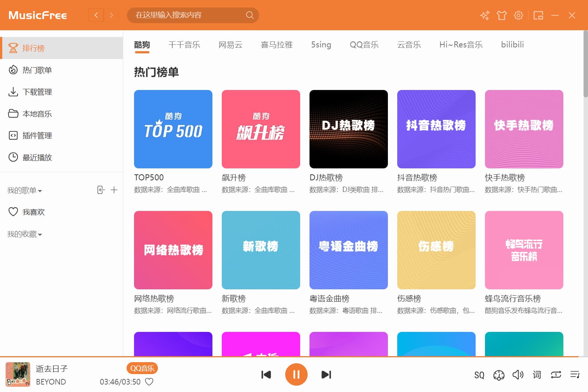Go forward with the right arrow button
588x392 pixels.
coord(111,15)
